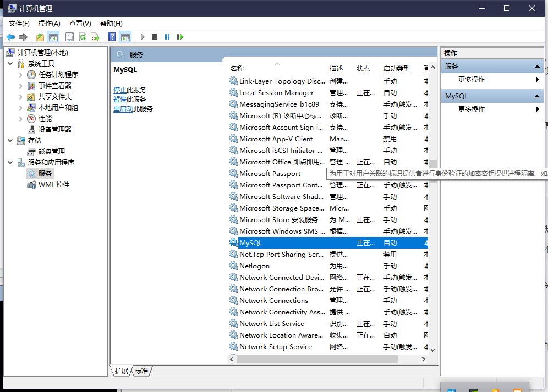Screen dimensions: 548x392
Task: Collapse the MySQL section in 操作 pane
Action: [537, 96]
